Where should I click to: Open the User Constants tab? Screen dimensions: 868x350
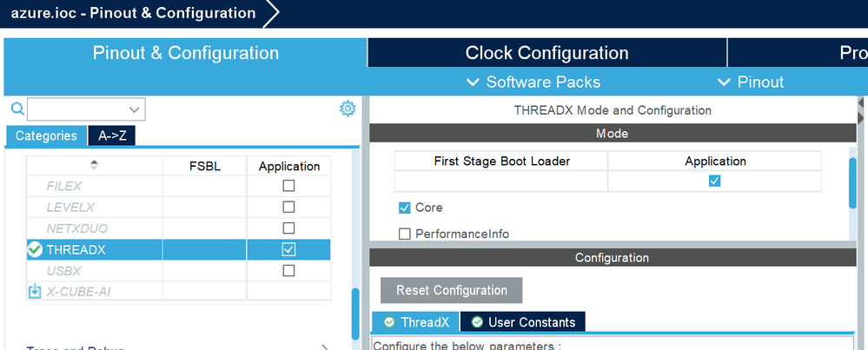(x=522, y=322)
